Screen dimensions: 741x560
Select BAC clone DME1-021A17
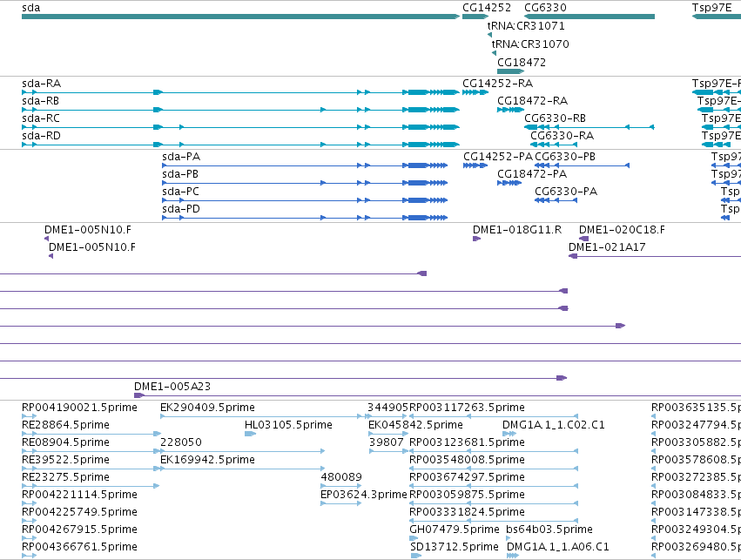pyautogui.click(x=655, y=256)
